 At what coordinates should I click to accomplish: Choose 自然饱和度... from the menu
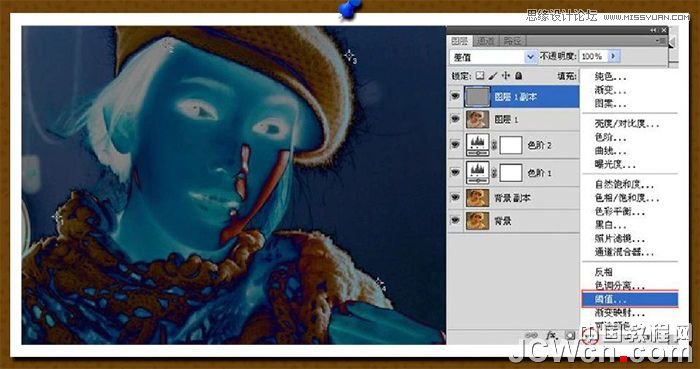pos(624,184)
